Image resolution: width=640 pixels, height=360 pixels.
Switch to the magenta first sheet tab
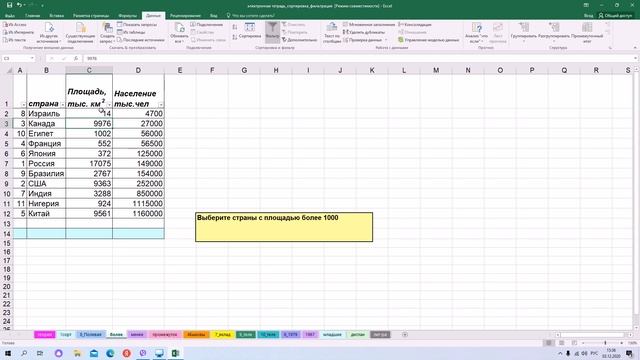click(x=44, y=335)
